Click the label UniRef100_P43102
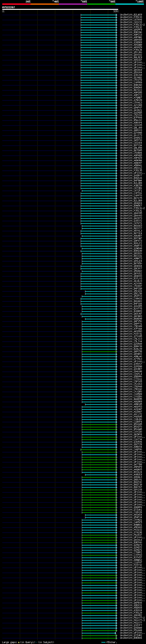 pyautogui.click(x=131, y=530)
